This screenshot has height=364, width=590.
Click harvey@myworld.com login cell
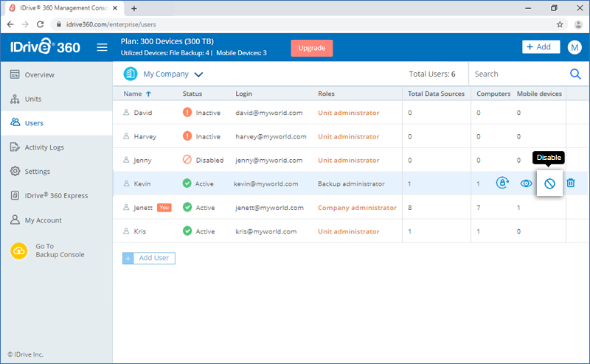[271, 136]
